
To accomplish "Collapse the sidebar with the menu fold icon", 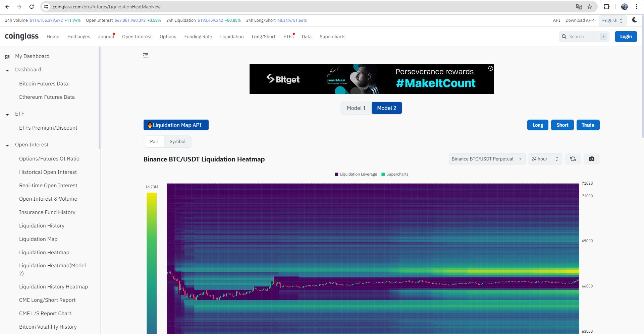I will 146,55.
